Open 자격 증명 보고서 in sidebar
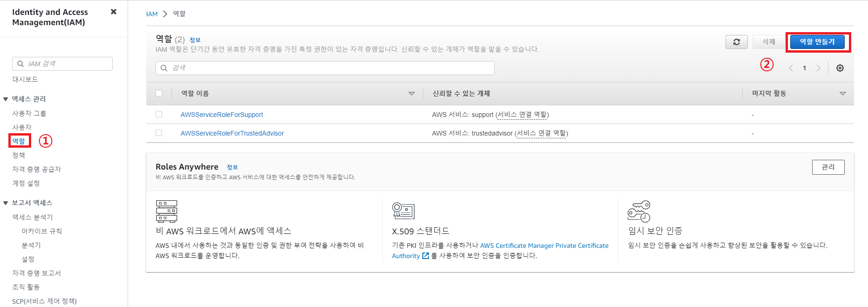Viewport: 868px width, 307px height. click(x=37, y=273)
